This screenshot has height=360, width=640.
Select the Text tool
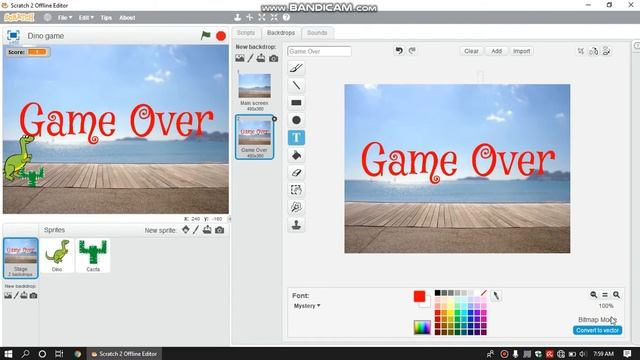[296, 138]
